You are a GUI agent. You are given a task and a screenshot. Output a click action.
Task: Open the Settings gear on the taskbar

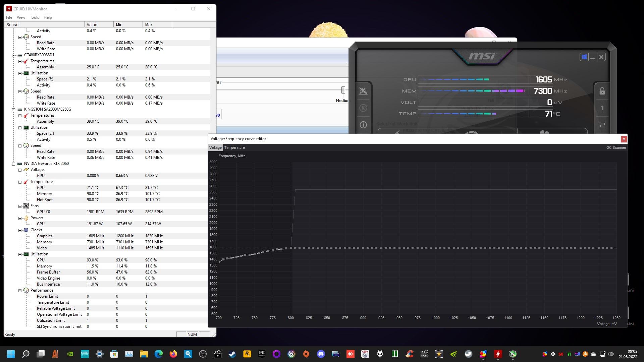click(x=100, y=354)
